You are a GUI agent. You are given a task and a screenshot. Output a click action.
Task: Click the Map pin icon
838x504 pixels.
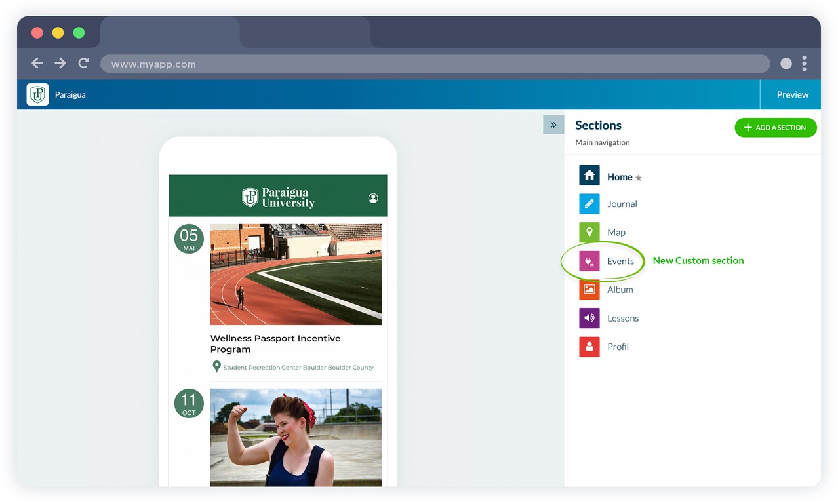pos(589,232)
